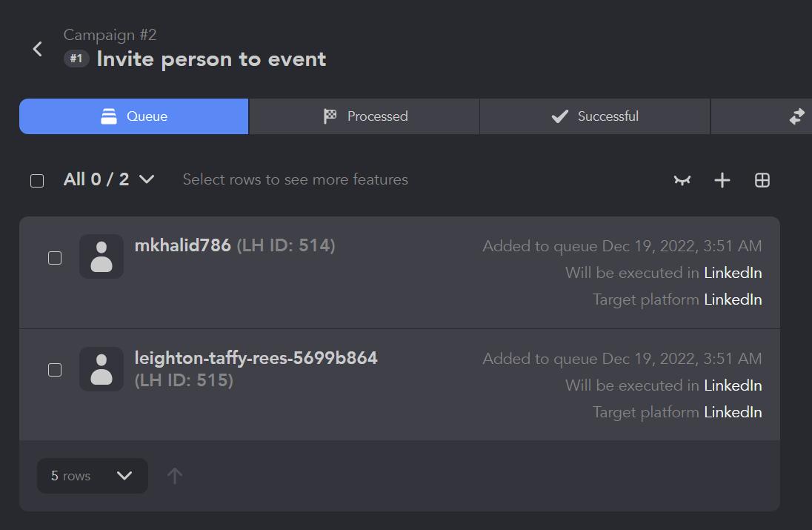812x530 pixels.
Task: Click the mkhalid786 profile avatar
Action: (101, 256)
